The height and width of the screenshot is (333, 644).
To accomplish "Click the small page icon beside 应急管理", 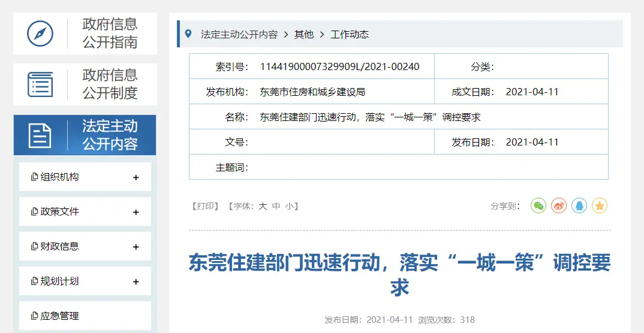I will point(35,316).
